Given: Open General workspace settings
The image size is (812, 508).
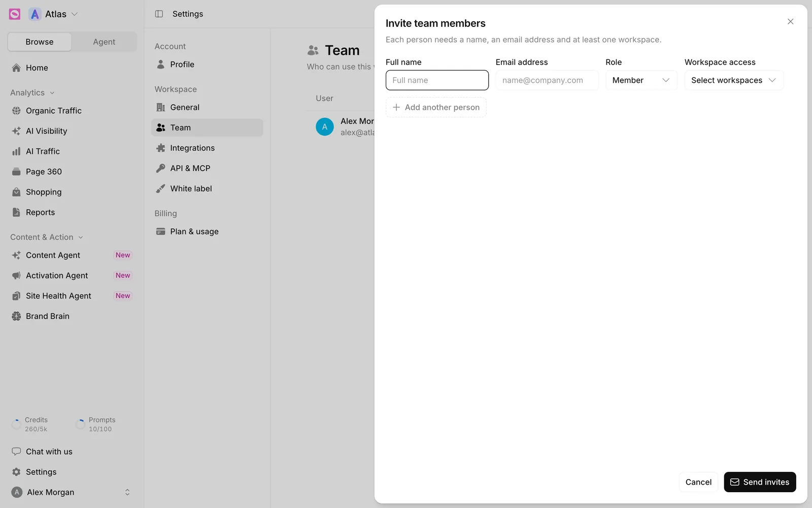Looking at the screenshot, I should [207, 107].
